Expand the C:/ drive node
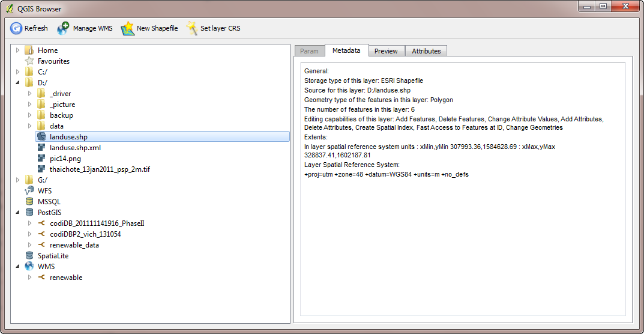644x334 pixels. tap(17, 71)
